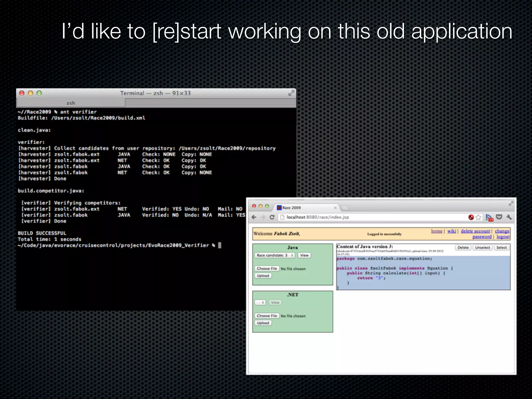The height and width of the screenshot is (399, 532).
Task: Close the Race 2009 browser tab
Action: coord(335,208)
